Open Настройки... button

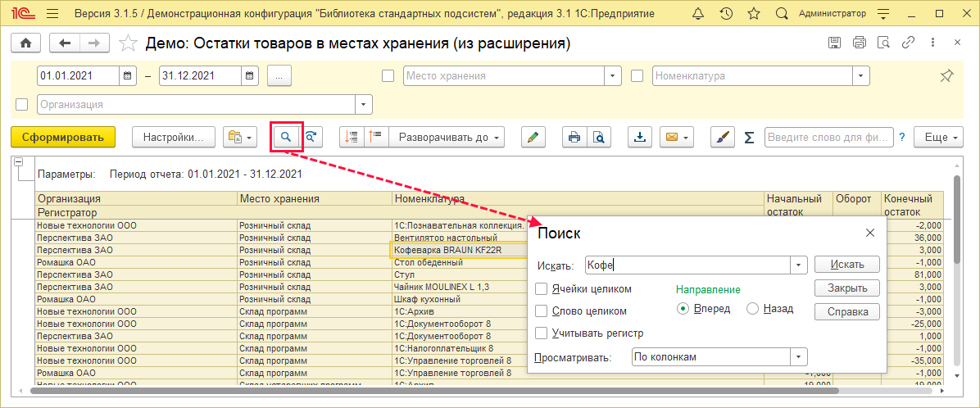174,137
